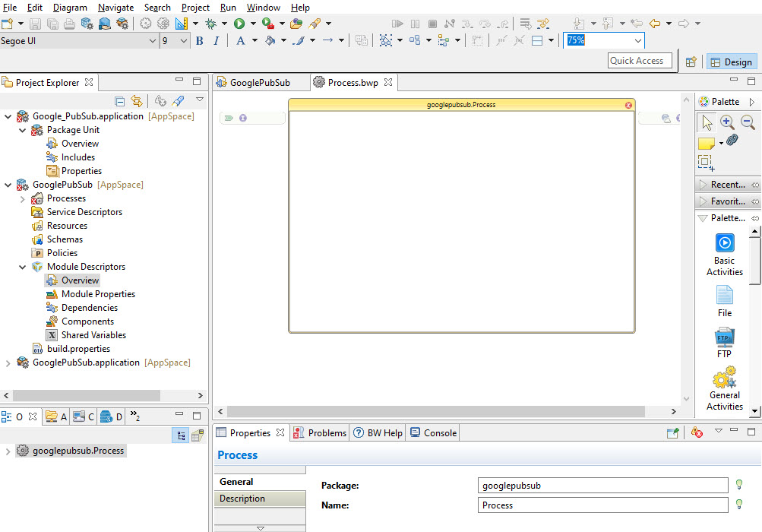Viewport: 762px width, 532px height.
Task: Open the Diagram menu
Action: (70, 8)
